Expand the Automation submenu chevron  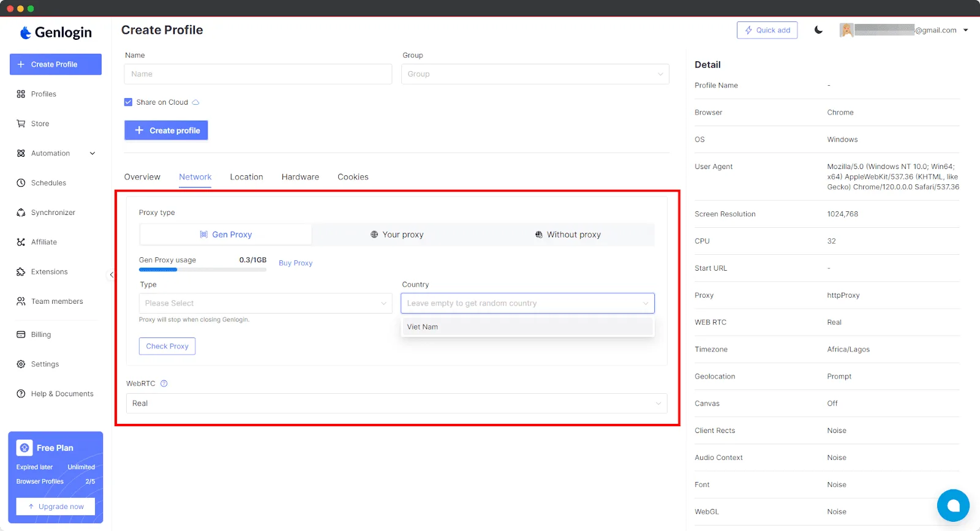click(x=92, y=154)
